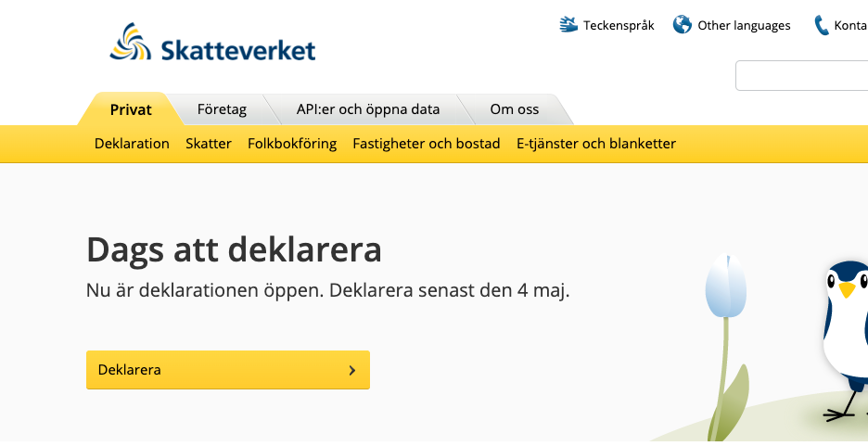The image size is (868, 446).
Task: Go to Folkbokföring section
Action: [x=292, y=144]
